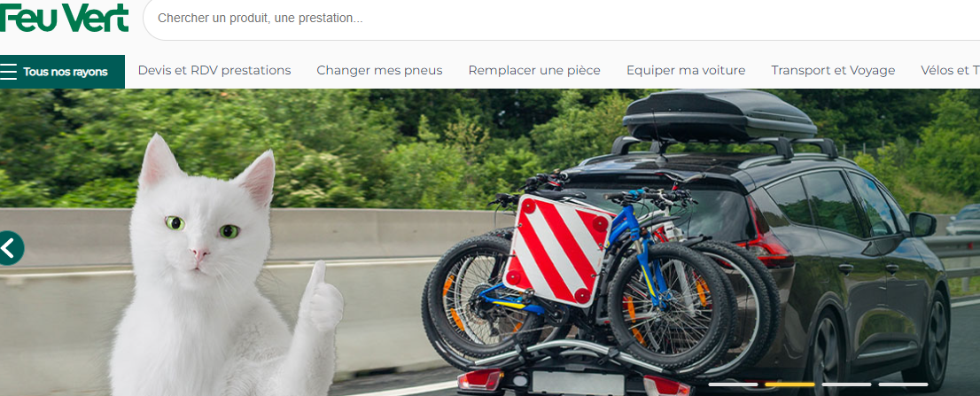Viewport: 980px width, 396px height.
Task: Jump to the third carousel indicator
Action: (846, 384)
